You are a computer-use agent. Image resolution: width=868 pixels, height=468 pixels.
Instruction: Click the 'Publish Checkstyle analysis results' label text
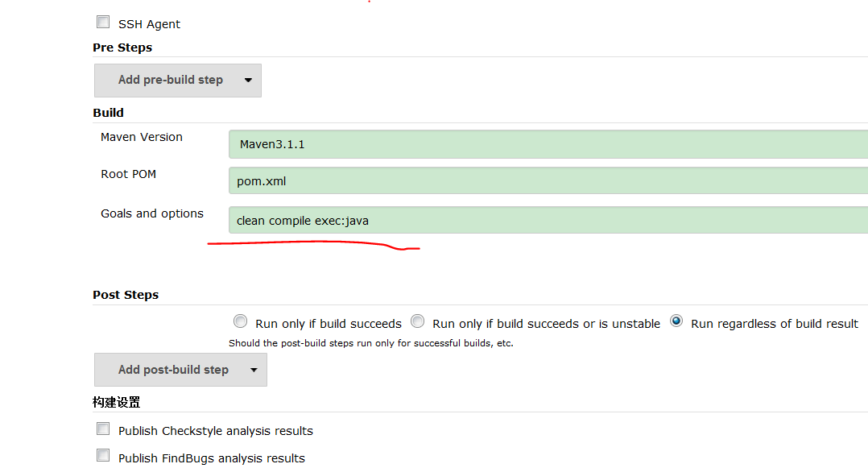[x=215, y=431]
